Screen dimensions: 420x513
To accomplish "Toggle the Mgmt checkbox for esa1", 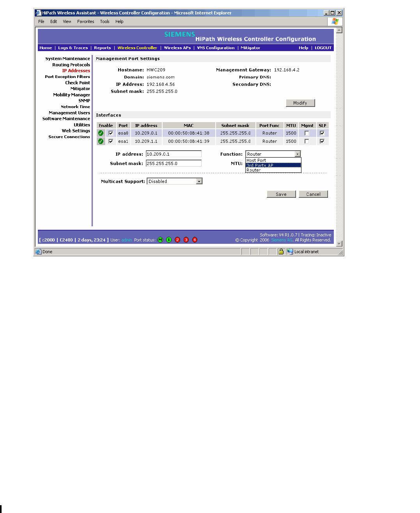I will [x=307, y=141].
